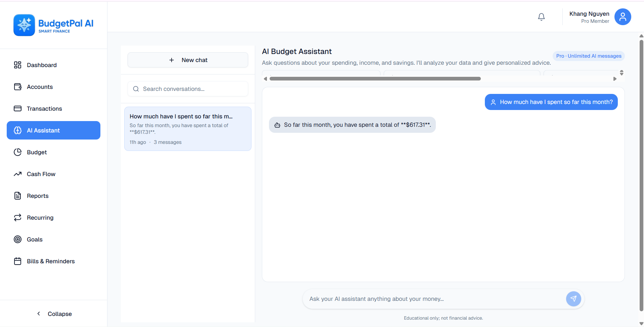Viewport: 644px width, 327px height.
Task: Click the Reports document icon
Action: (17, 196)
